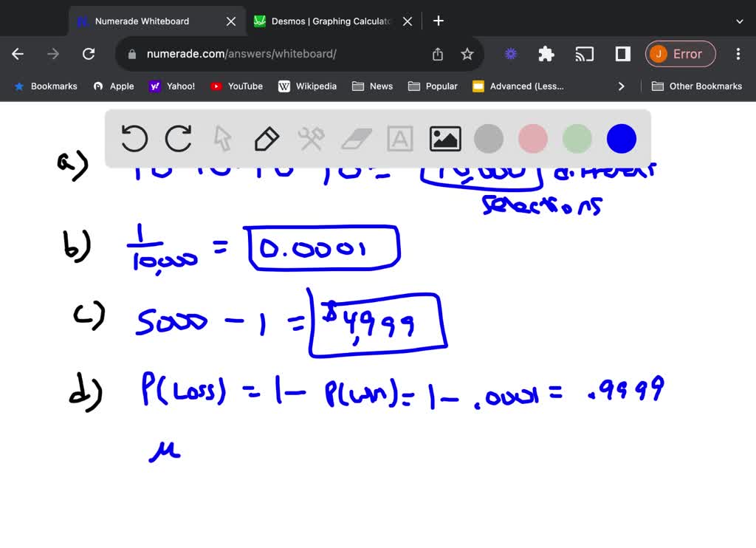Open the YouTube bookmark
The image size is (756, 548).
tap(237, 86)
